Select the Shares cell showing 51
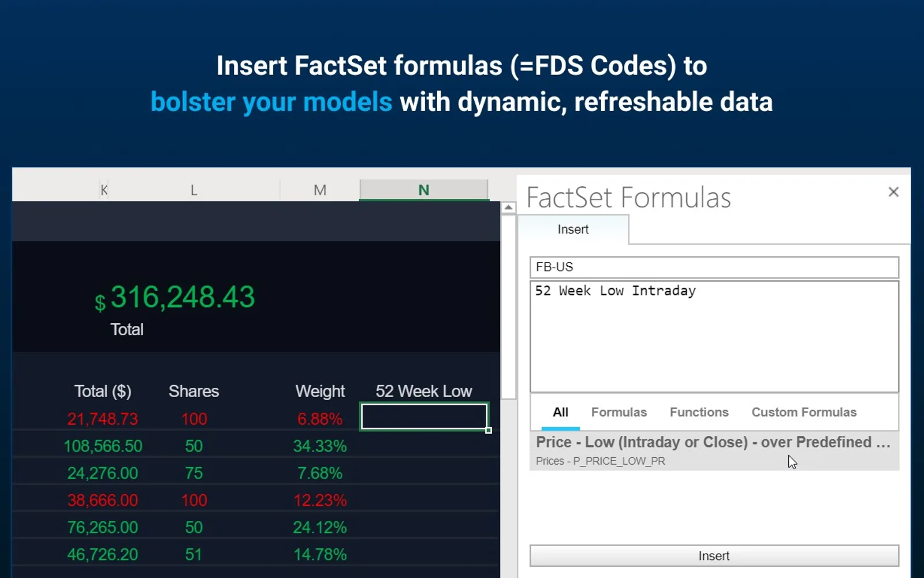The width and height of the screenshot is (924, 578). coord(194,555)
